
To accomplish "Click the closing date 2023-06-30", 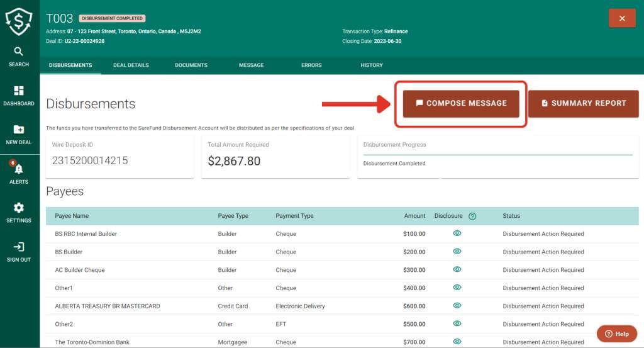I will click(387, 41).
